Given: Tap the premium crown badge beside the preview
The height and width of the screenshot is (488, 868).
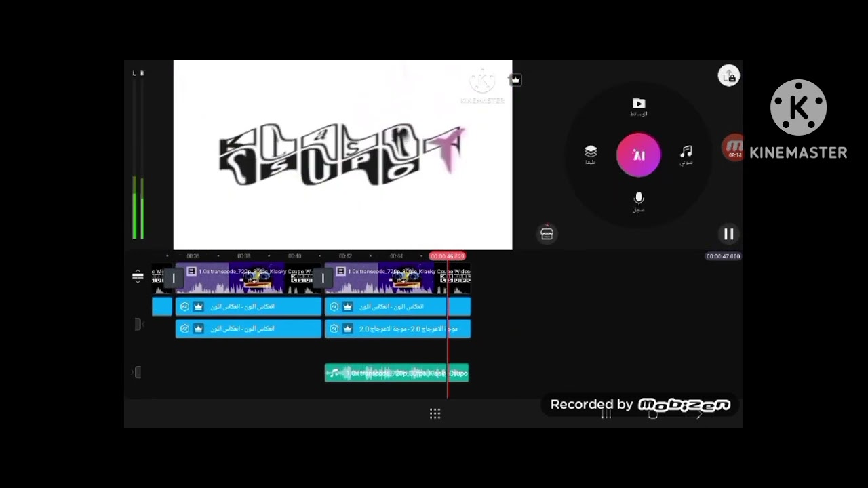Looking at the screenshot, I should [515, 80].
